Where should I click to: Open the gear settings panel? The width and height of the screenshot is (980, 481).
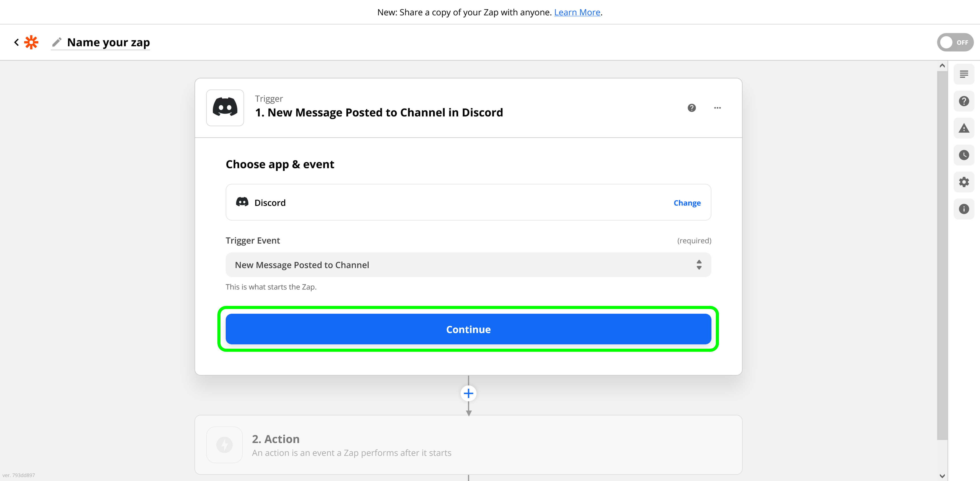coord(964,182)
